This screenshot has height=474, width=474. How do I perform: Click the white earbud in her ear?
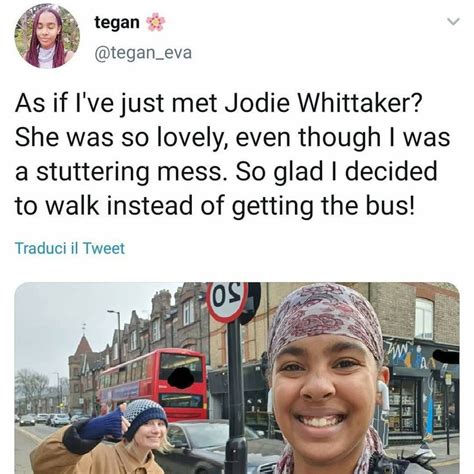383,397
